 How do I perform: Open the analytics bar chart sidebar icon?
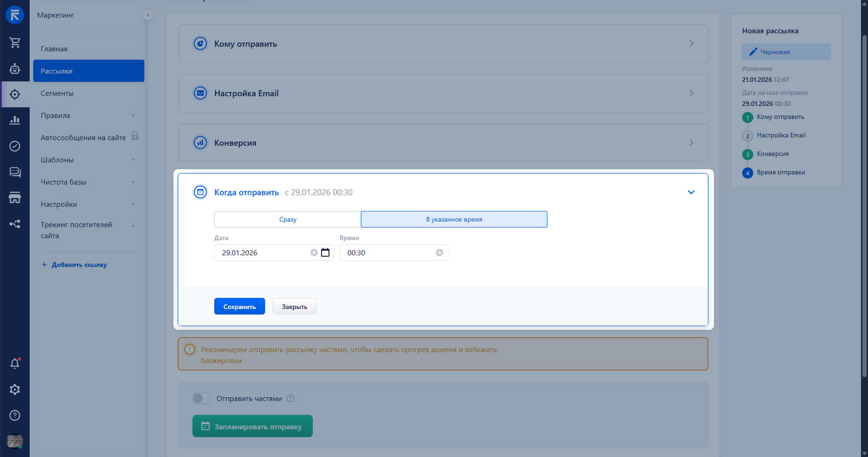coord(15,120)
